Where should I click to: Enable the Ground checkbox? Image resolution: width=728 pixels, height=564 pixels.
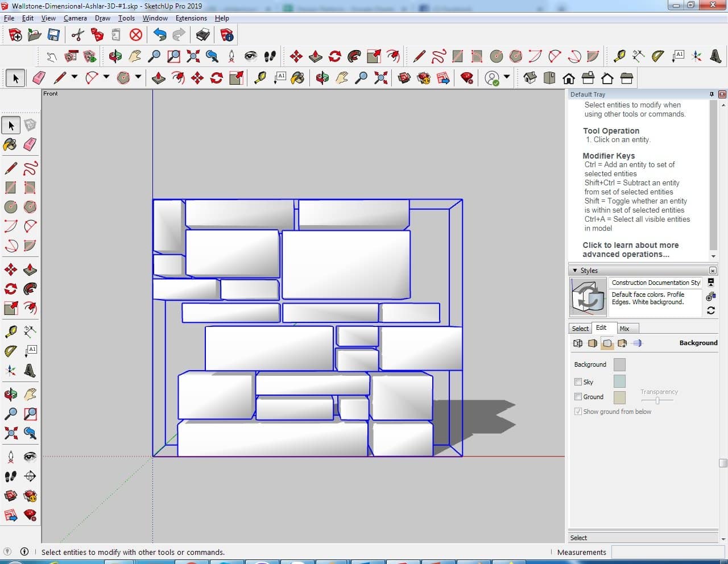pyautogui.click(x=578, y=397)
